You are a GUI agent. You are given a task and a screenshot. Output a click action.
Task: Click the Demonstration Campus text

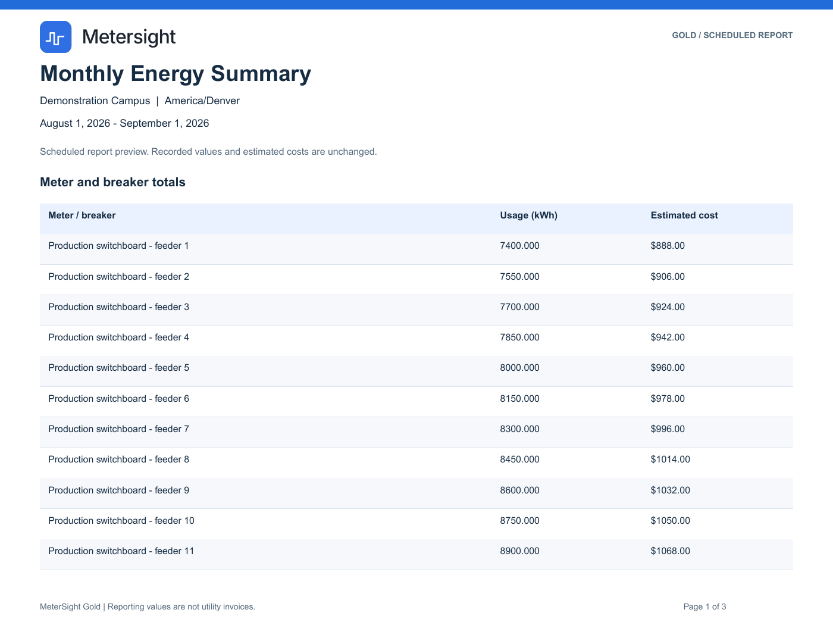[95, 101]
